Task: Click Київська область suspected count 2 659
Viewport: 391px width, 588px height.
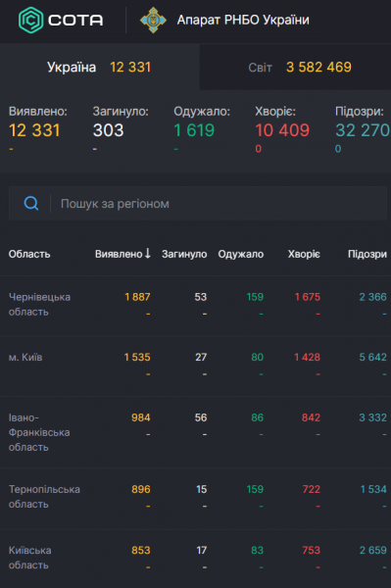Action: pyautogui.click(x=373, y=550)
